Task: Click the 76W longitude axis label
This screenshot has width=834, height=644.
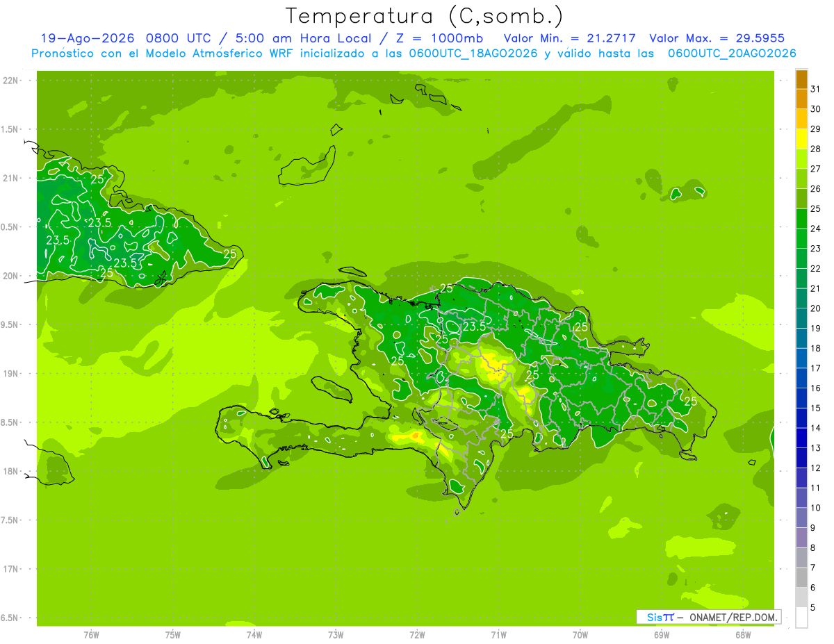Action: 91,634
